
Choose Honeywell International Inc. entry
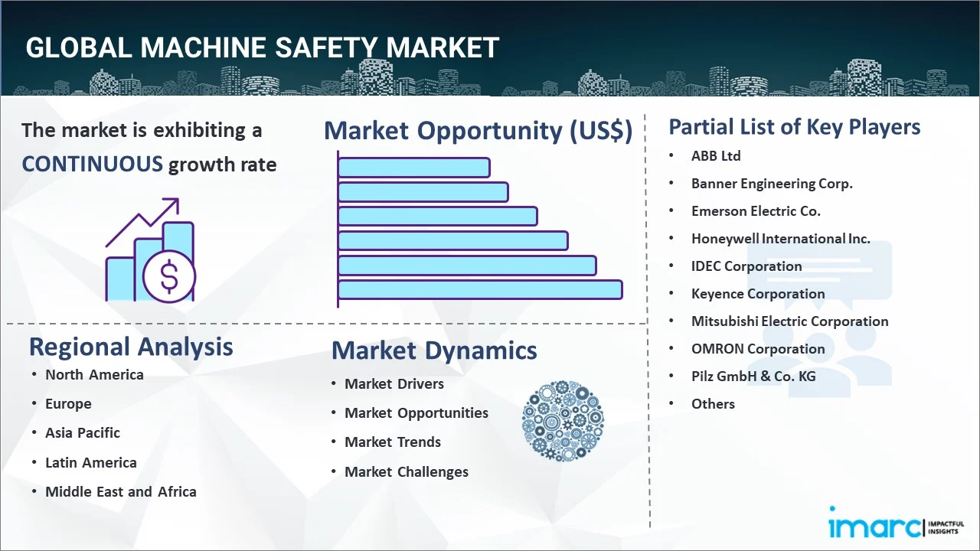click(x=780, y=239)
